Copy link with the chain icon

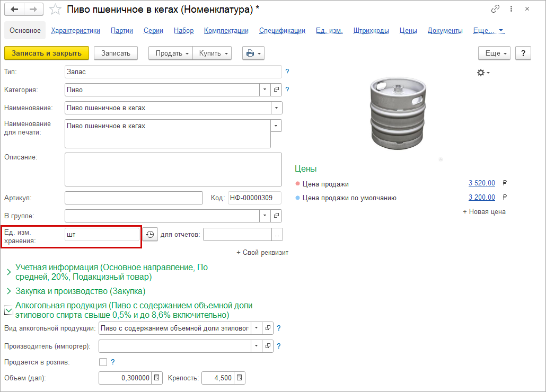[x=495, y=9]
